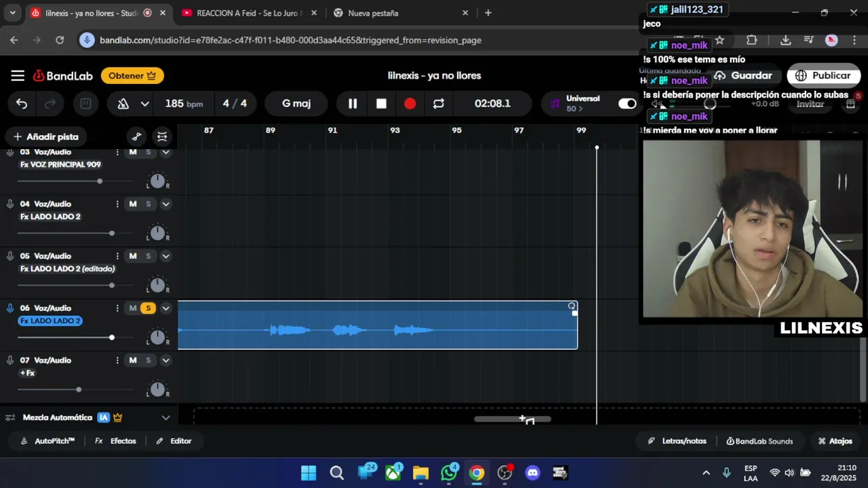Click the microphone icon of track 06
Viewport: 868px width, 488px height.
10,308
